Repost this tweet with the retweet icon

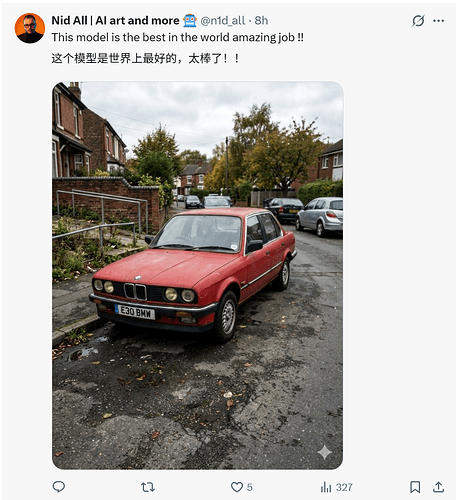(148, 487)
